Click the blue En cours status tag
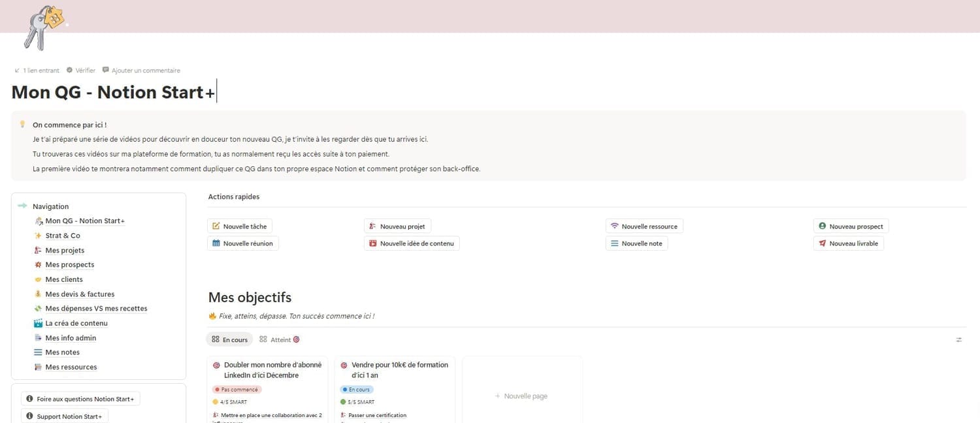Viewport: 980px width, 423px height. pyautogui.click(x=357, y=389)
